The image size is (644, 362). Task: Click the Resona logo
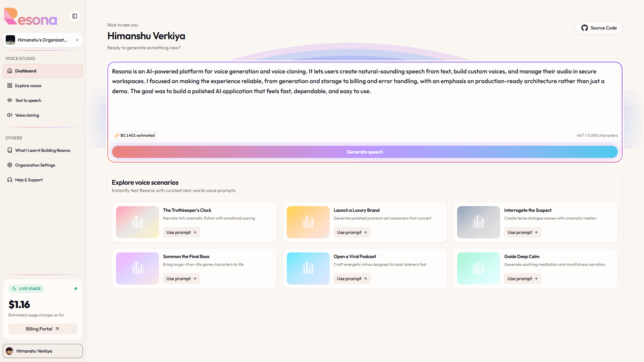31,16
